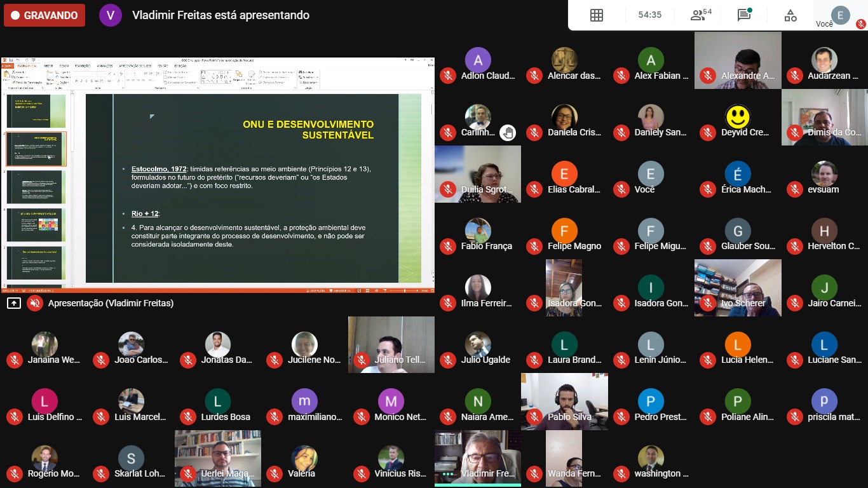The height and width of the screenshot is (488, 868).
Task: Click the muted mic icon on Pablo Silva's tile
Action: (x=534, y=417)
